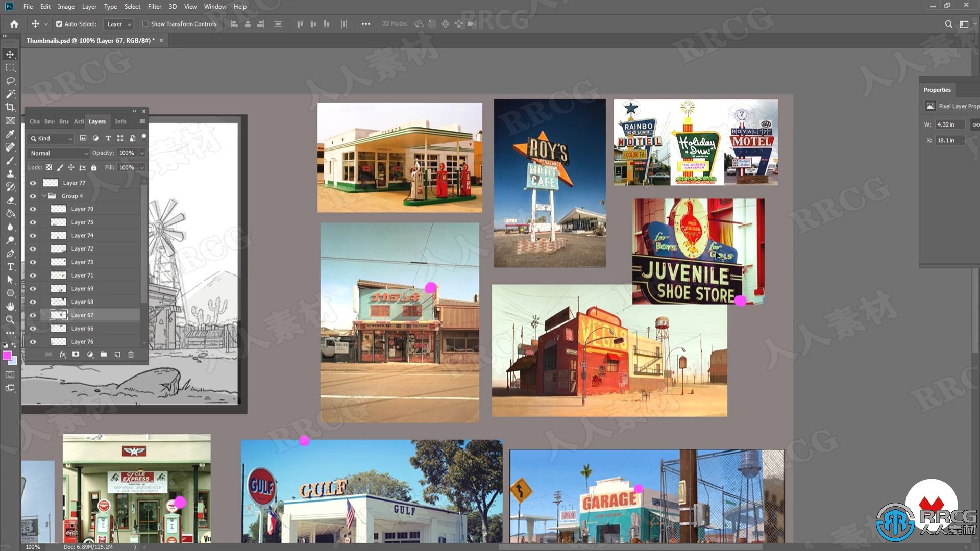This screenshot has width=980, height=551.
Task: Lock all attributes with the padlock icon
Action: (94, 167)
